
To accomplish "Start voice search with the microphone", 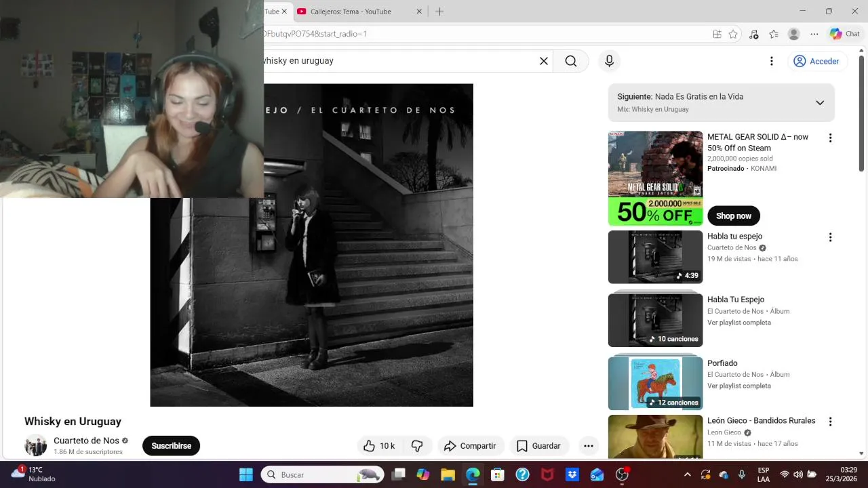I will [609, 61].
